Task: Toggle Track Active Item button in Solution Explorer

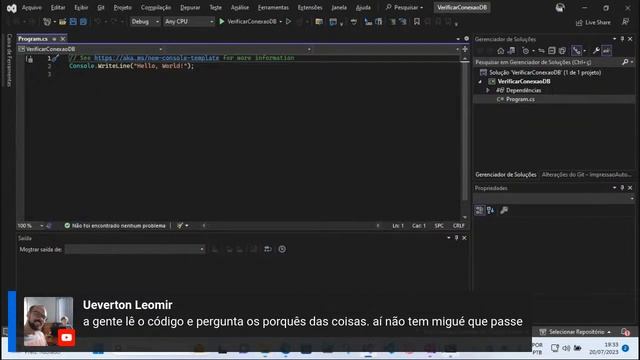Action: 576,51
